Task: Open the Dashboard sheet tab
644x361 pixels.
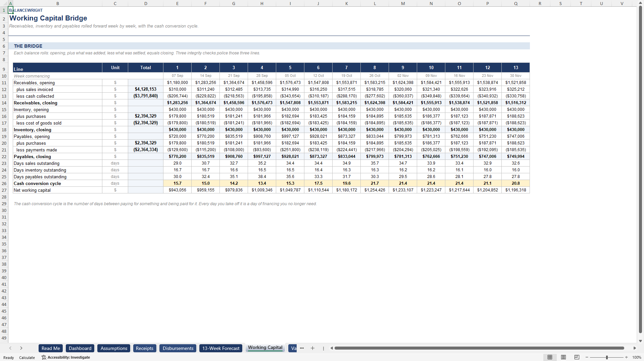Action: point(80,348)
